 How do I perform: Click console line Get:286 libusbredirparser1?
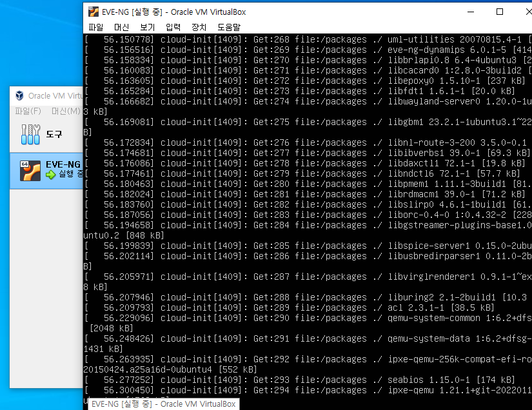(x=308, y=256)
